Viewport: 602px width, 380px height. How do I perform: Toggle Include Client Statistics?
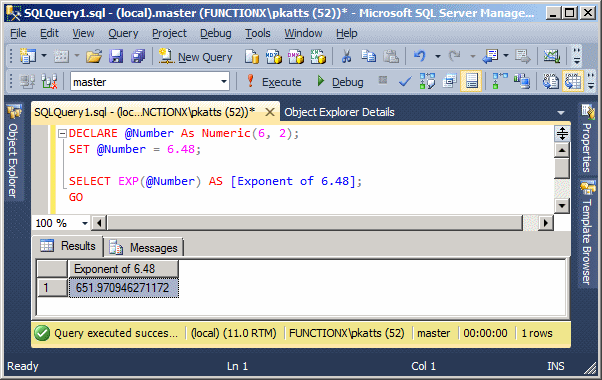pyautogui.click(x=522, y=81)
